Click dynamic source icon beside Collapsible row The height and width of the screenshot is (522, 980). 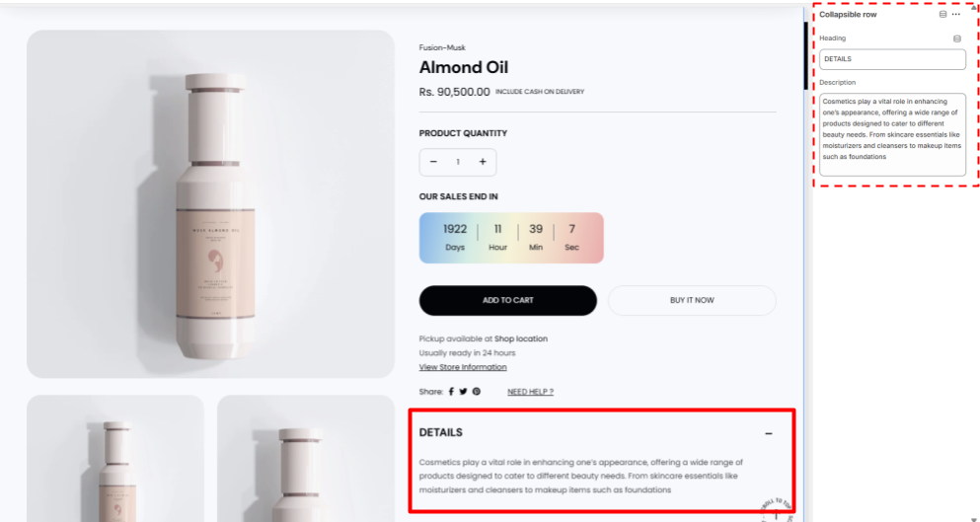click(x=942, y=15)
